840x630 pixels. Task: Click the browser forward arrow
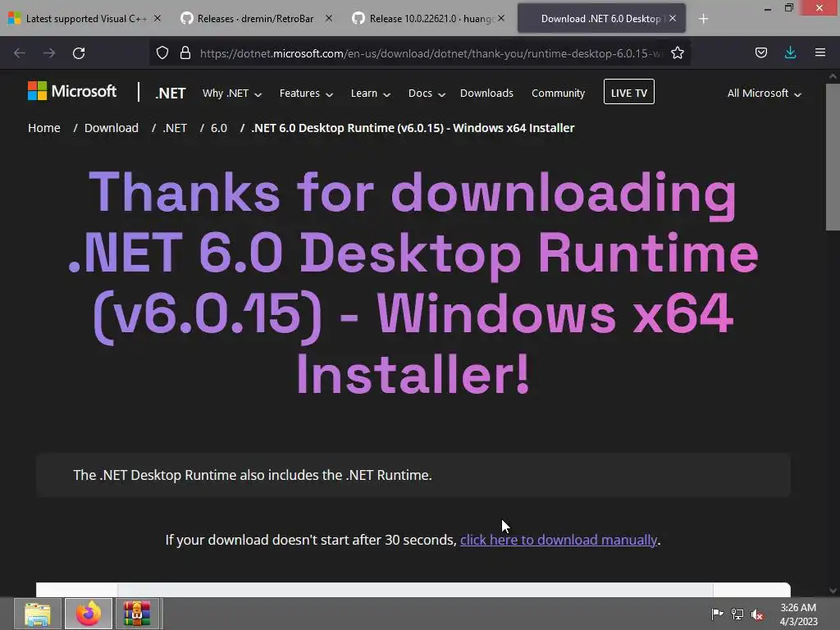pyautogui.click(x=49, y=53)
